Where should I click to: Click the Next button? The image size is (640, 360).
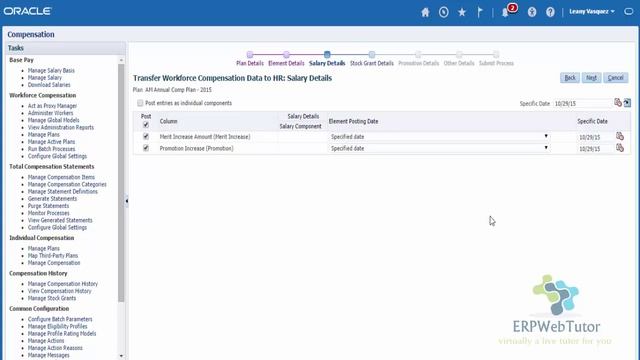[x=591, y=78]
